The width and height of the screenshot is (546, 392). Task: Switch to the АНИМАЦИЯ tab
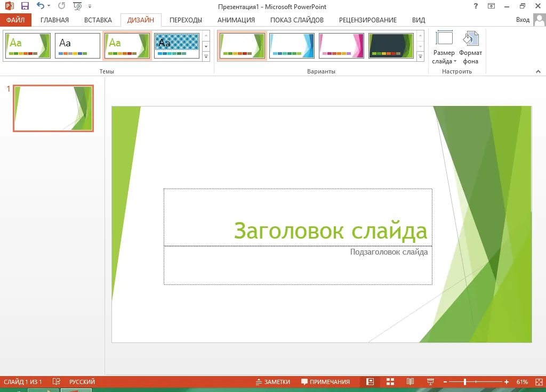click(x=236, y=20)
